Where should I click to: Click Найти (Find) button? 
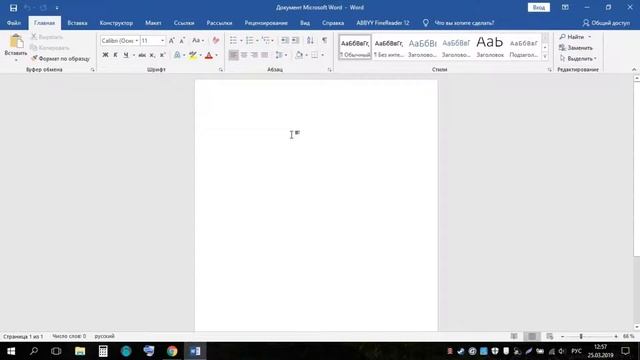pyautogui.click(x=572, y=37)
